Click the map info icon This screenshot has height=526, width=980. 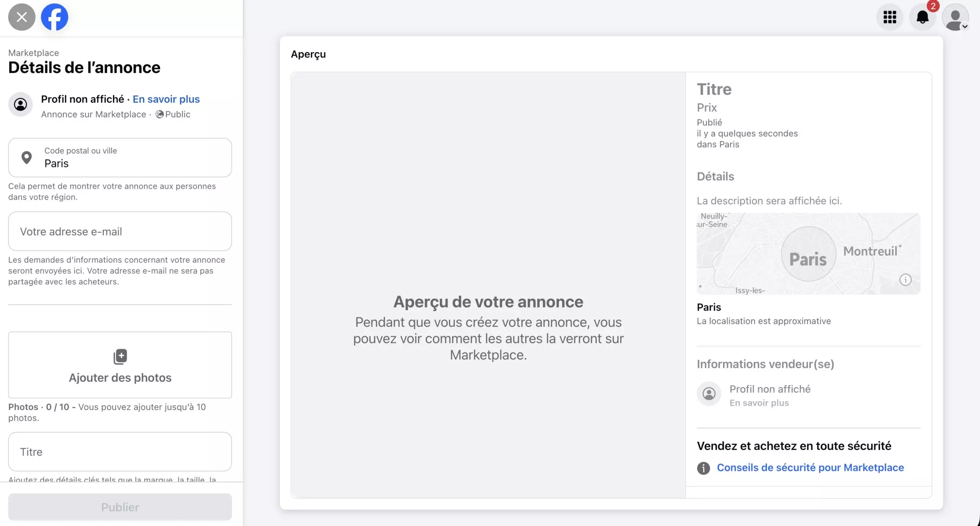[x=905, y=280]
